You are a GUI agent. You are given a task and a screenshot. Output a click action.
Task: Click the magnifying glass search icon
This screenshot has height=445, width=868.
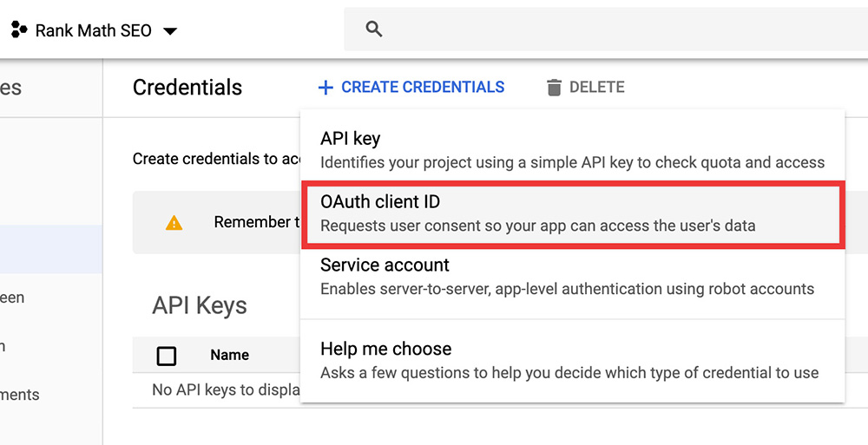374,29
